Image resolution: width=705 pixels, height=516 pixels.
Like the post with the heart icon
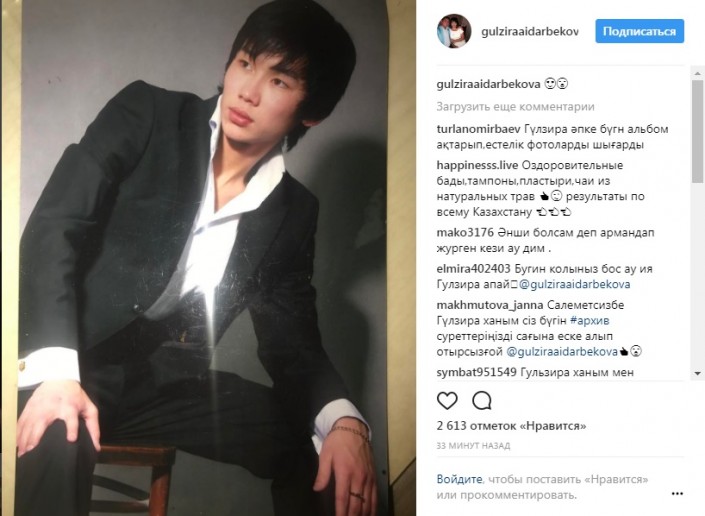[x=447, y=400]
